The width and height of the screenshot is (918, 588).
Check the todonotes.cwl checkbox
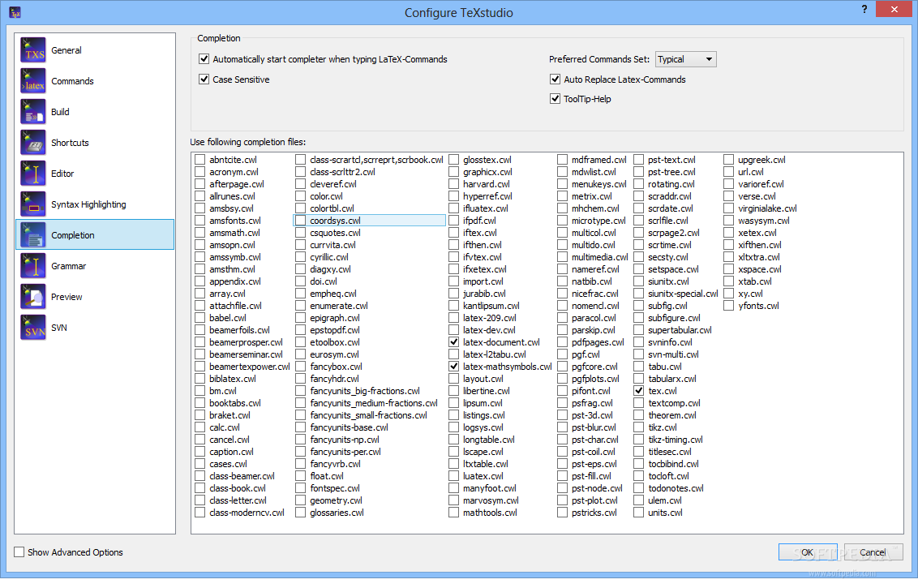click(x=639, y=488)
